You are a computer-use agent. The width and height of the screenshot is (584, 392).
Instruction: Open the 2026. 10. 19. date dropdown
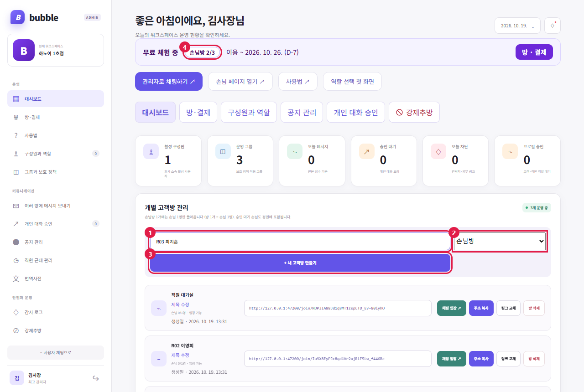point(517,26)
